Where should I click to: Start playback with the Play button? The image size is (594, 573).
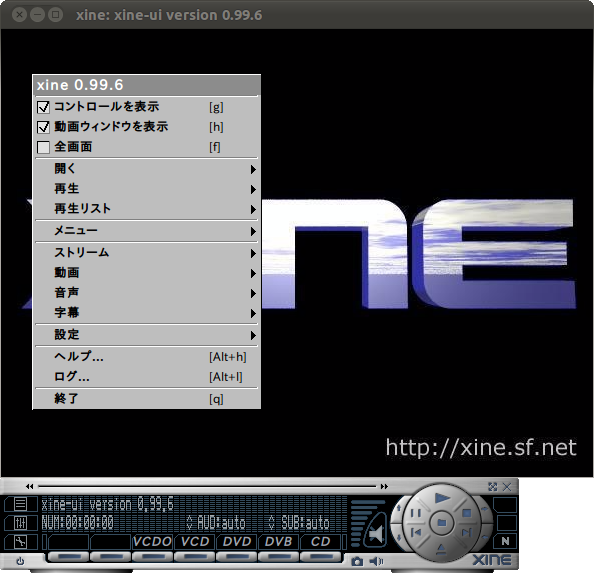point(442,498)
